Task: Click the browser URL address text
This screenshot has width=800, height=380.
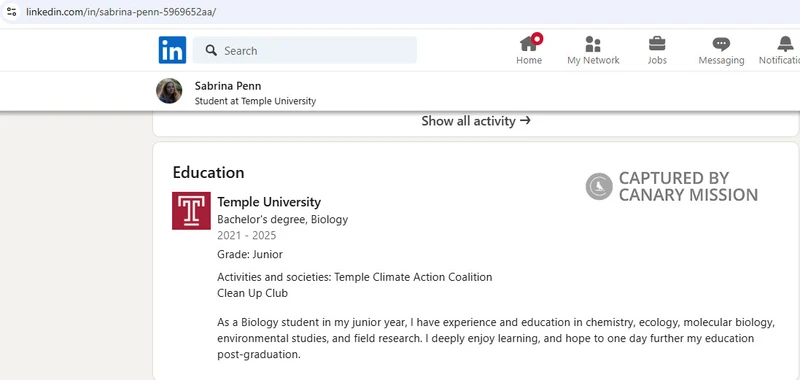Action: (121, 12)
